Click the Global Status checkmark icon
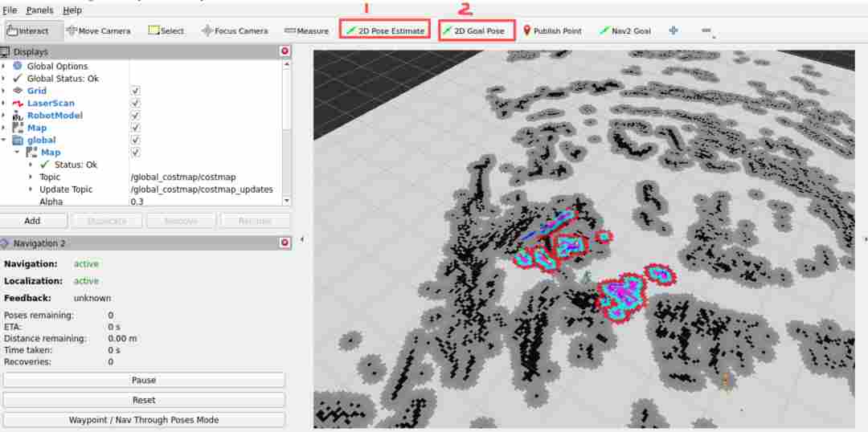 pos(17,79)
